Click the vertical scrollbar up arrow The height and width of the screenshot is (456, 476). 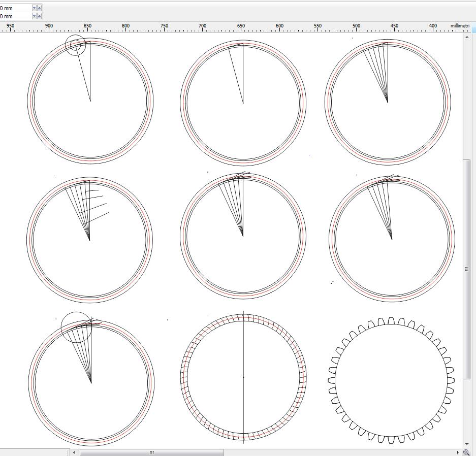point(467,38)
